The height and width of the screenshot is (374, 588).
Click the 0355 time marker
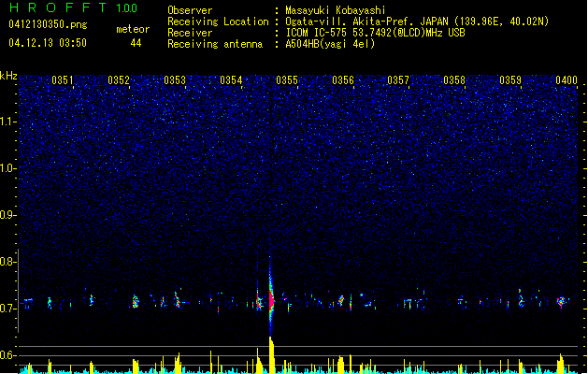pos(287,80)
